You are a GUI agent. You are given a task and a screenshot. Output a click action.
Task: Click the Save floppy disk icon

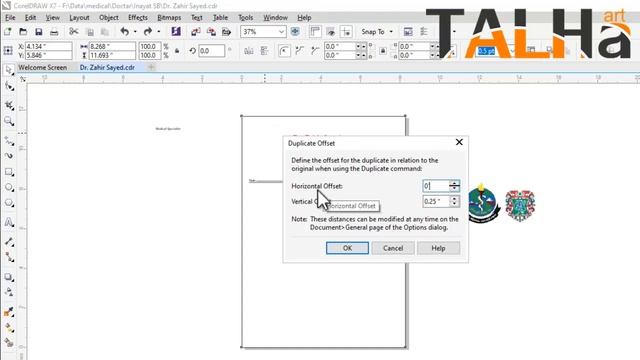(x=38, y=31)
